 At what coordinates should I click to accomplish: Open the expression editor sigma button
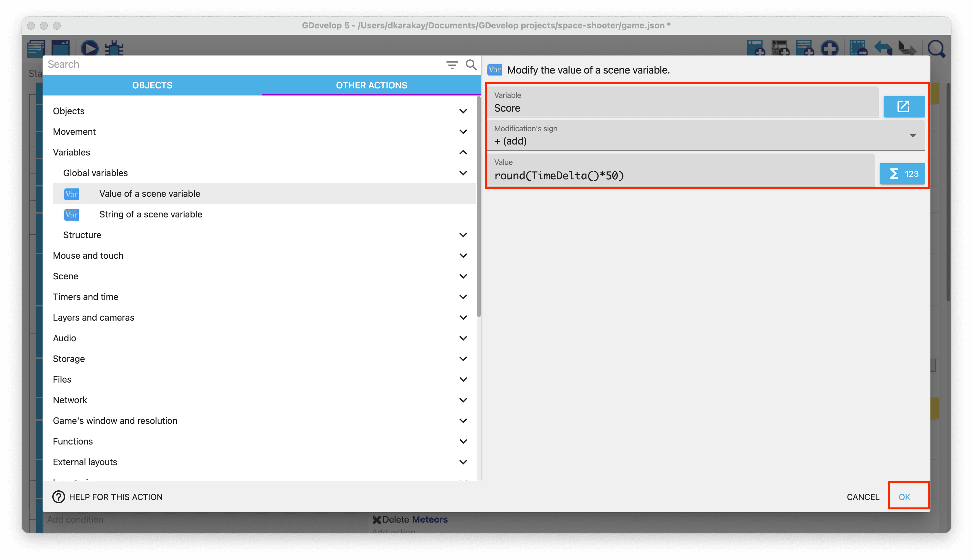pos(902,174)
